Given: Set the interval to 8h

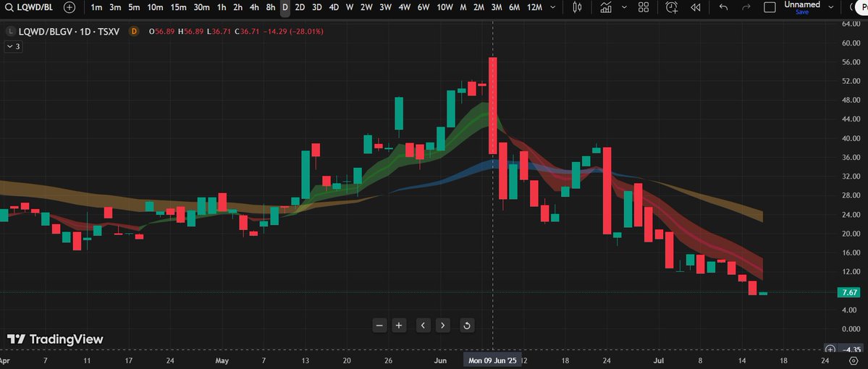Looking at the screenshot, I should coord(271,7).
